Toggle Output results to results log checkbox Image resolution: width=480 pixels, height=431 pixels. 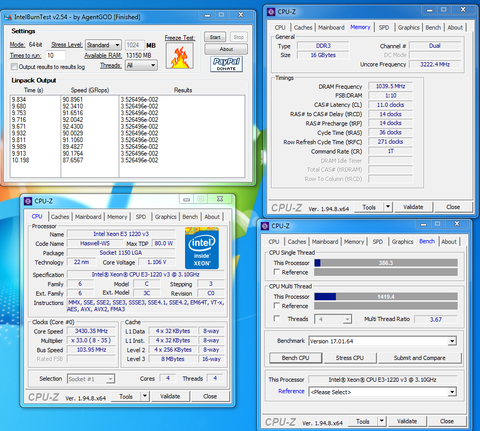(x=14, y=67)
